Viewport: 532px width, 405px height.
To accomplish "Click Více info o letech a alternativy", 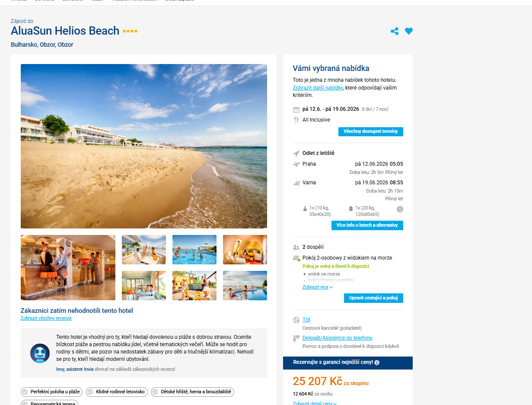I will 367,225.
